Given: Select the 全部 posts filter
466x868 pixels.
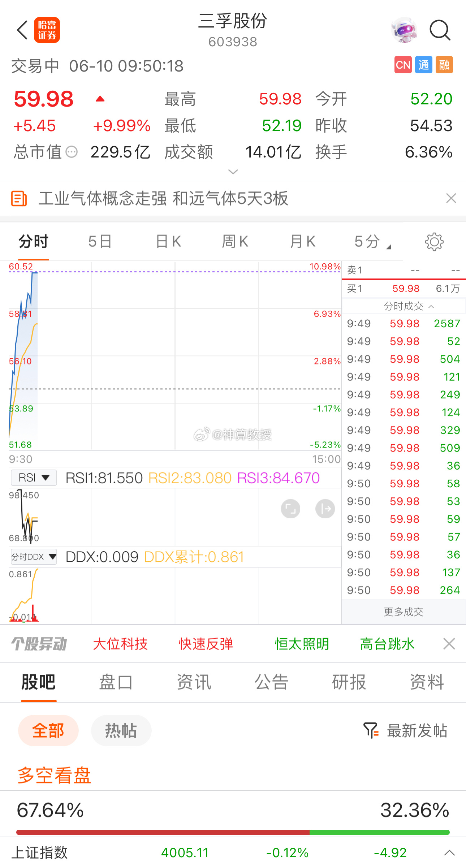Looking at the screenshot, I should coord(48,730).
